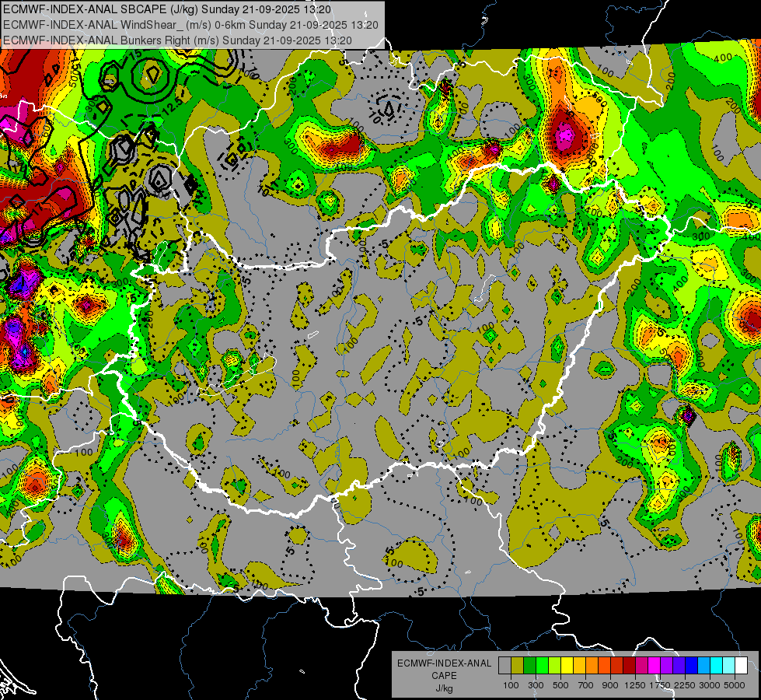Click the WindShear 0-6km title line
761x700 pixels.
coord(190,24)
